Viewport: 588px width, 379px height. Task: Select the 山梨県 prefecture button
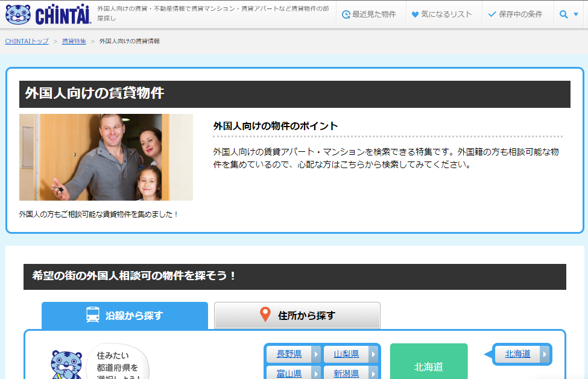pos(347,354)
